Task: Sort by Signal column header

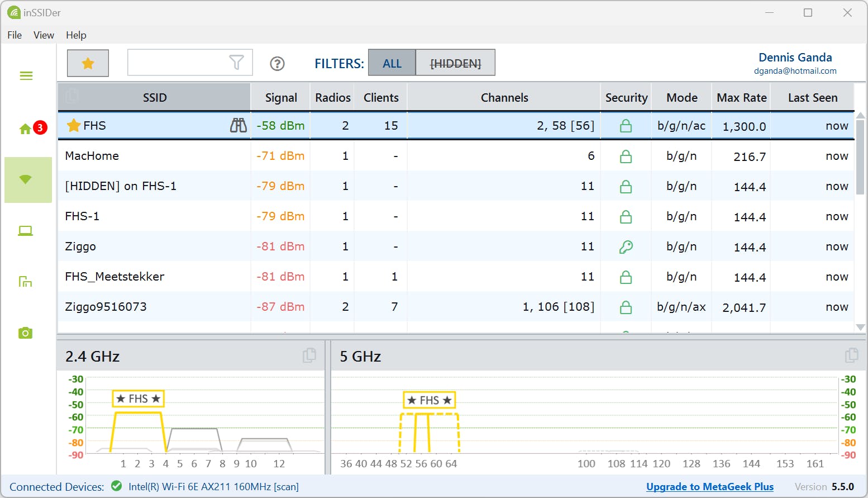Action: click(x=280, y=98)
